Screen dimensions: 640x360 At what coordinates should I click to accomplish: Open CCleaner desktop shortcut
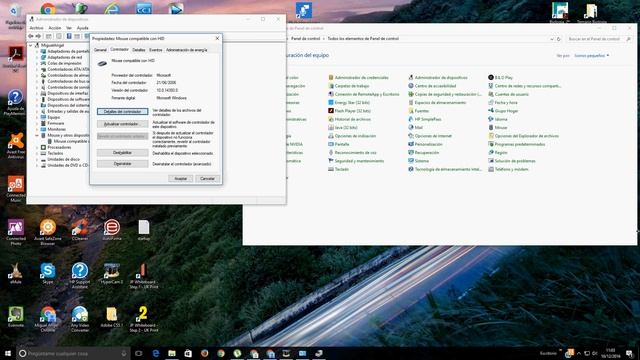80,230
